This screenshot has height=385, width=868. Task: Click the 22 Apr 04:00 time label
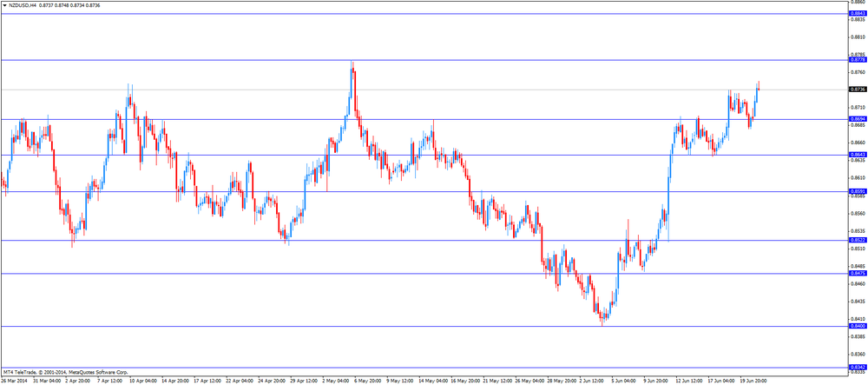tap(240, 382)
